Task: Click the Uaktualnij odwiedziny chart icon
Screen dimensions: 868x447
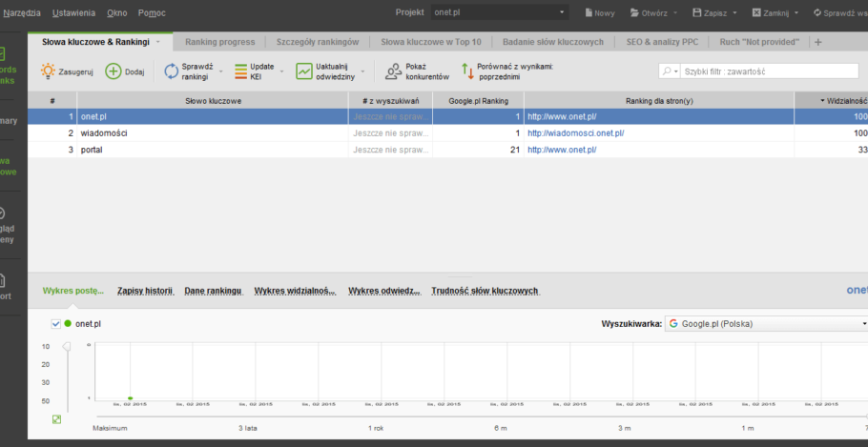Action: tap(304, 71)
